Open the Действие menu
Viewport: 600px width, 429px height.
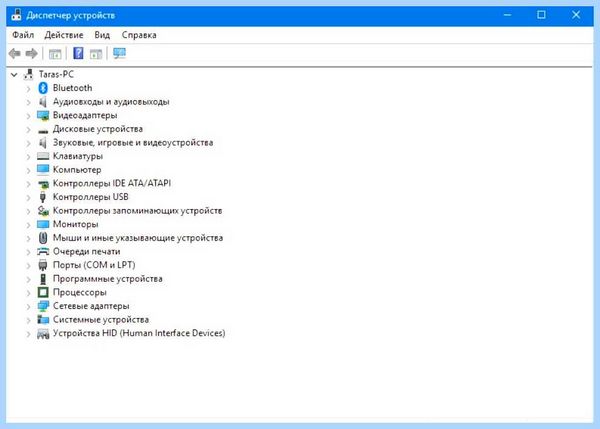(x=64, y=35)
